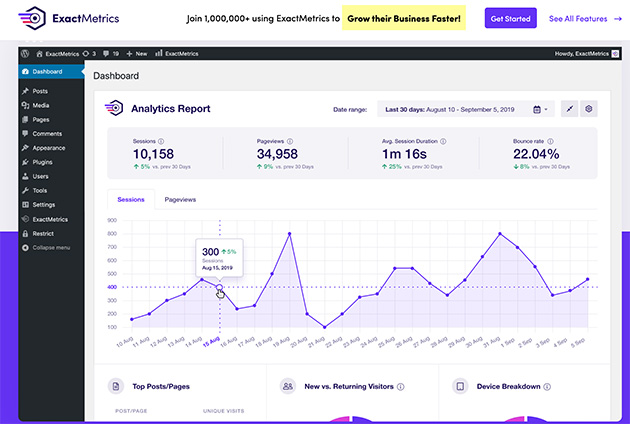Screen dimensions: 630x424
Task: Click the pin icon button beside the date range
Action: (569, 109)
